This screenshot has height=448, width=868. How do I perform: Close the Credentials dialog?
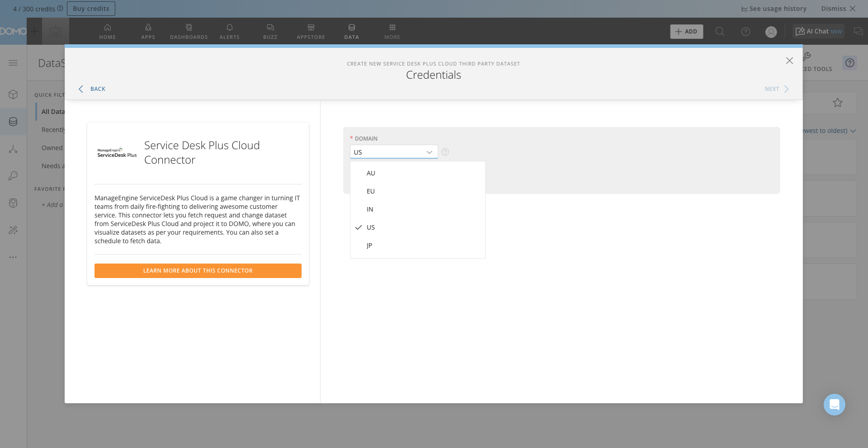pos(789,61)
